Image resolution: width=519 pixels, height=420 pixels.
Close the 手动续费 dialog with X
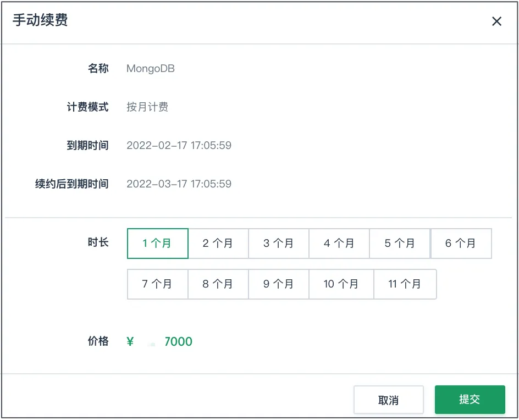496,21
